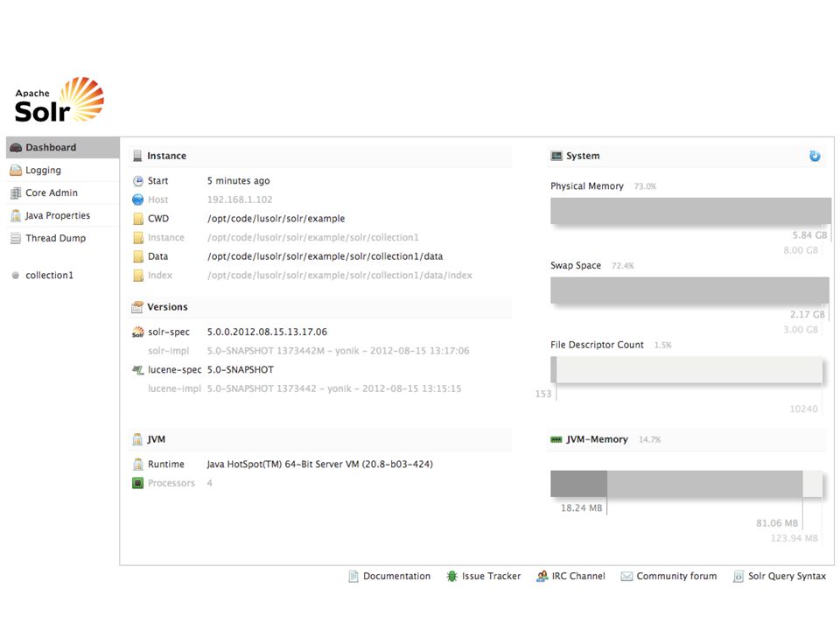Image resolution: width=840 pixels, height=630 pixels.
Task: Open the Logging section
Action: (62, 171)
